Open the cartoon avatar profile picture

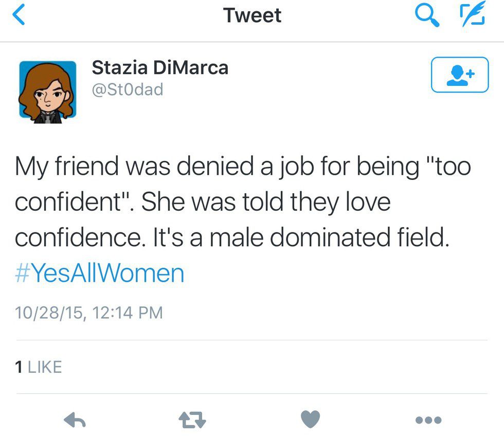(47, 92)
